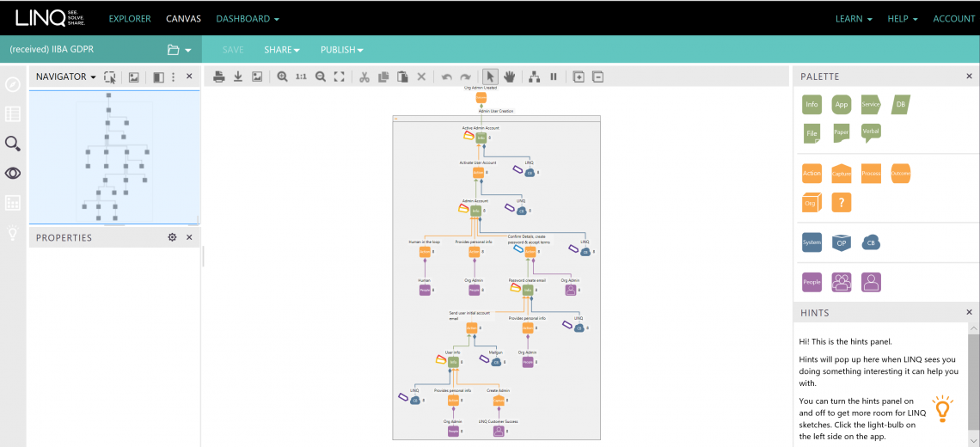
Task: Select the Service node in the palette
Action: pos(871,104)
